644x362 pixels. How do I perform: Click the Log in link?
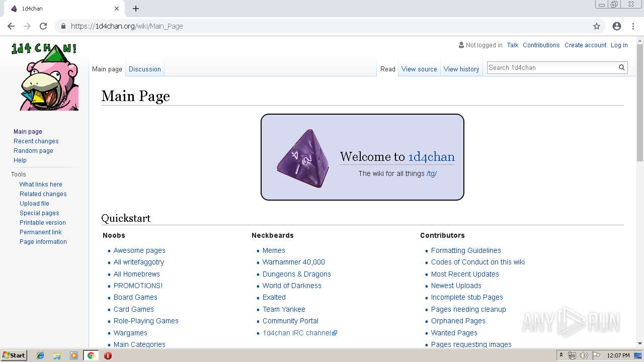coord(619,45)
